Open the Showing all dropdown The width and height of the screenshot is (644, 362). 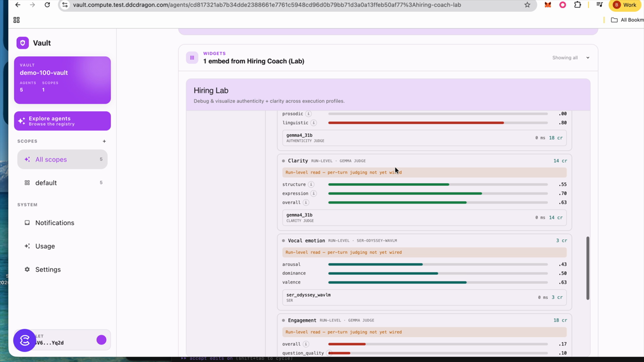[571, 58]
